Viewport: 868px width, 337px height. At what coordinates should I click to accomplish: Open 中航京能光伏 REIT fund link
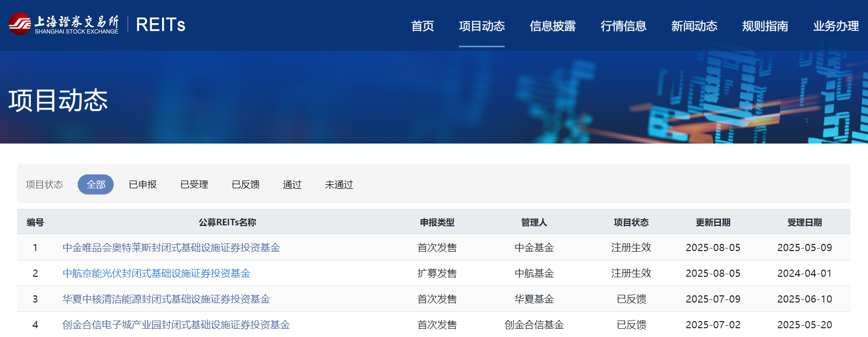click(x=156, y=273)
